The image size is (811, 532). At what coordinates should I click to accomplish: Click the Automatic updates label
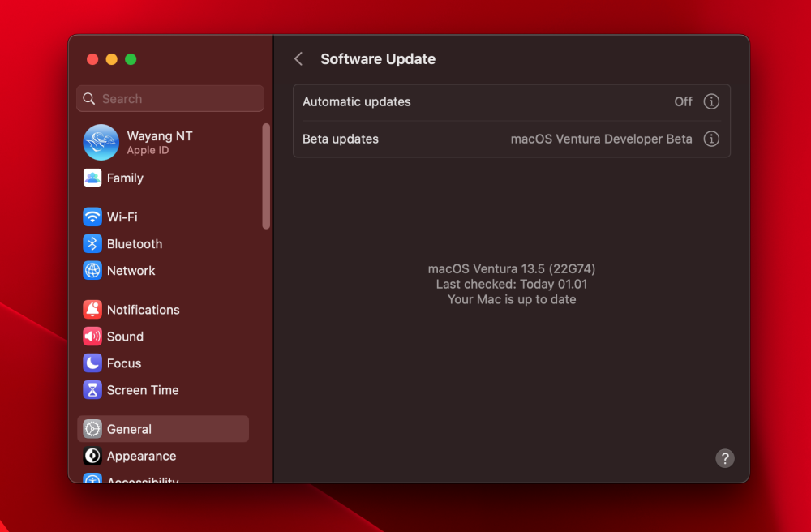pos(356,102)
